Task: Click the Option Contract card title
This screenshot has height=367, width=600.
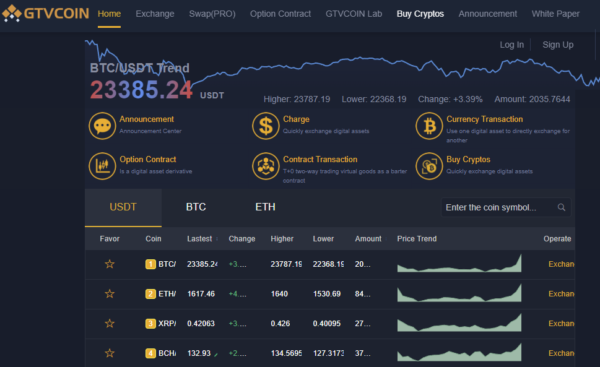Action: 148,160
